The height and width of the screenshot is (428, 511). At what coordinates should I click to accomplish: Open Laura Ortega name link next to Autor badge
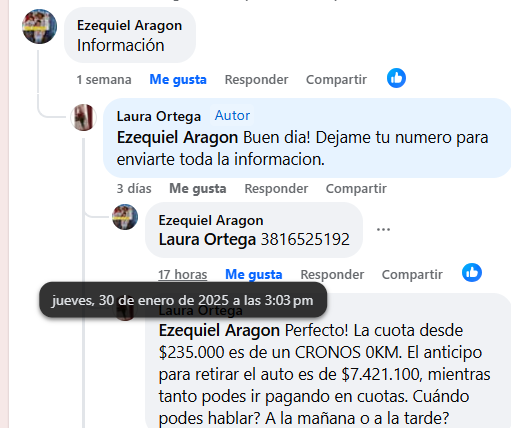[x=159, y=116]
